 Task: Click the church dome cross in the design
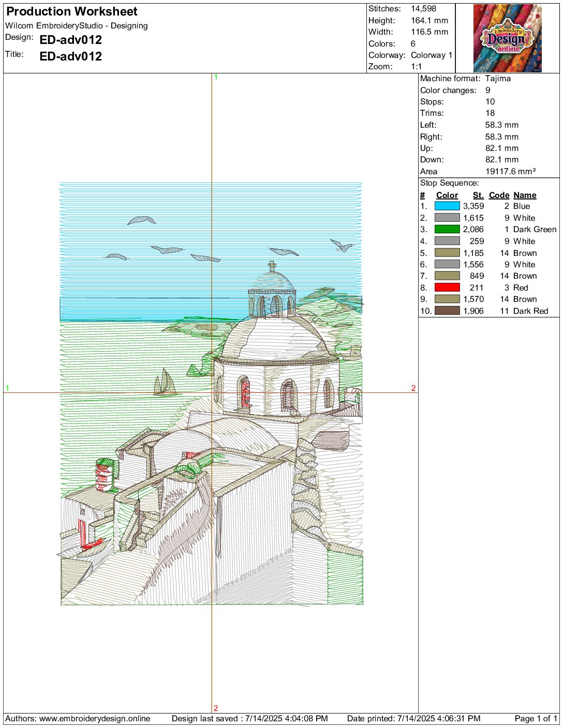point(272,266)
